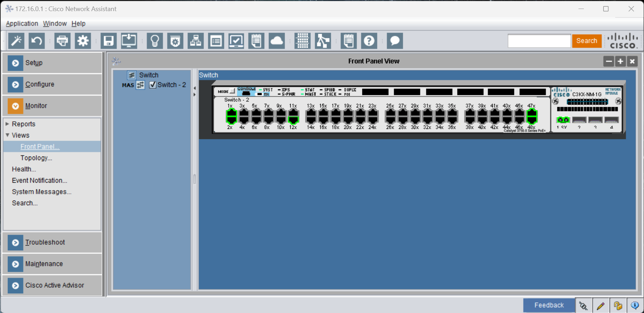Click the blue info icon in status bar
This screenshot has width=644, height=313.
(x=635, y=305)
